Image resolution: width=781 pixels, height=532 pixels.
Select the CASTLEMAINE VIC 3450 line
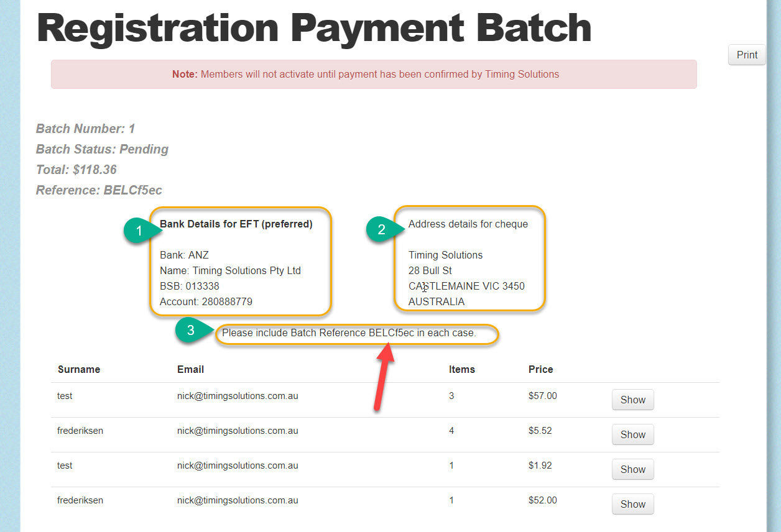coord(466,286)
